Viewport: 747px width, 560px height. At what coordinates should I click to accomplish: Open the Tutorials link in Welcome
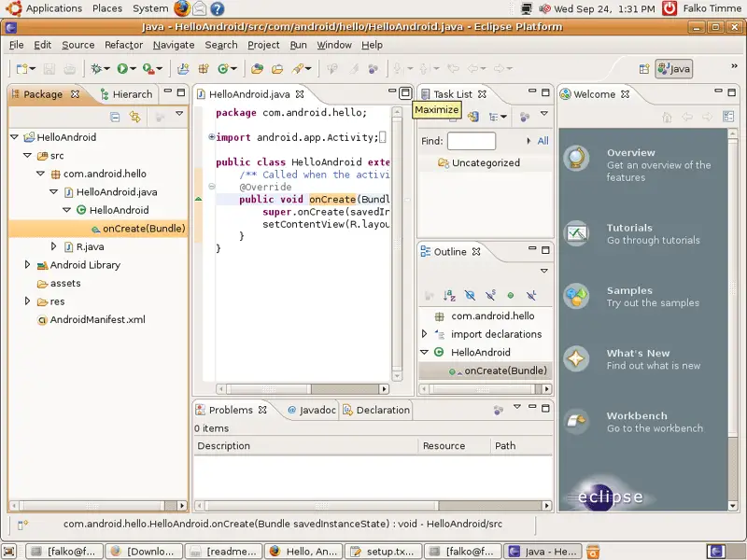pos(629,228)
